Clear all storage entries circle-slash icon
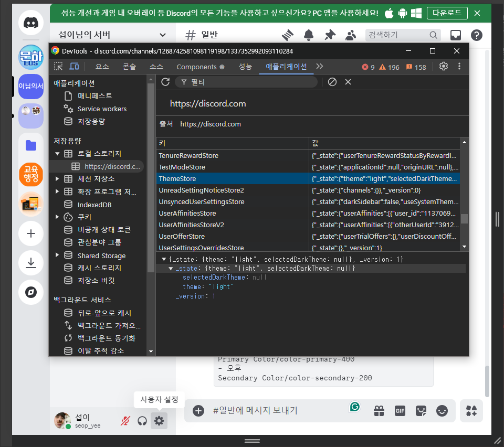The height and width of the screenshot is (447, 504). (332, 82)
